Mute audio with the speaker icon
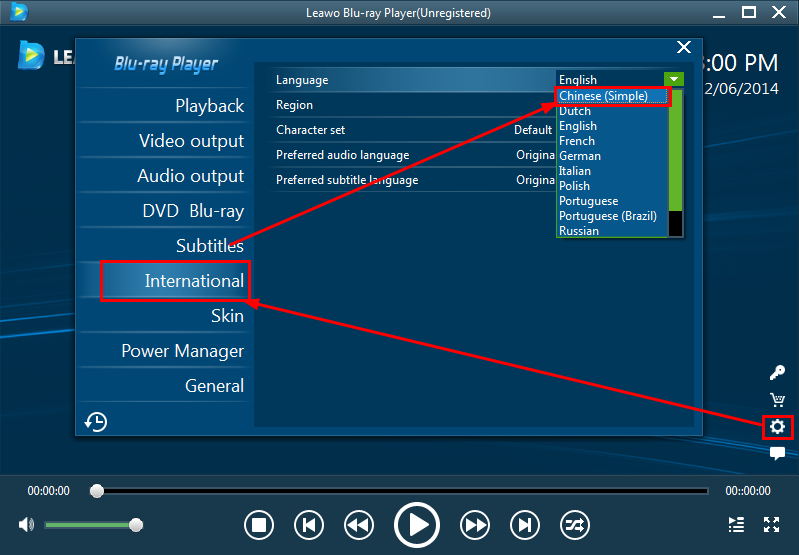Screen dimensions: 799x555 [26, 524]
